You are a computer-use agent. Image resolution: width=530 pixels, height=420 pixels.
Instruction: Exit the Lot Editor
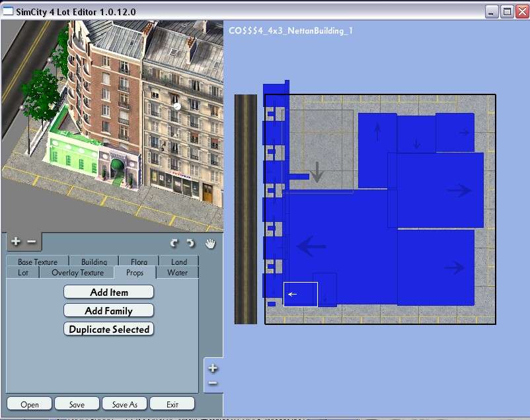(x=172, y=404)
